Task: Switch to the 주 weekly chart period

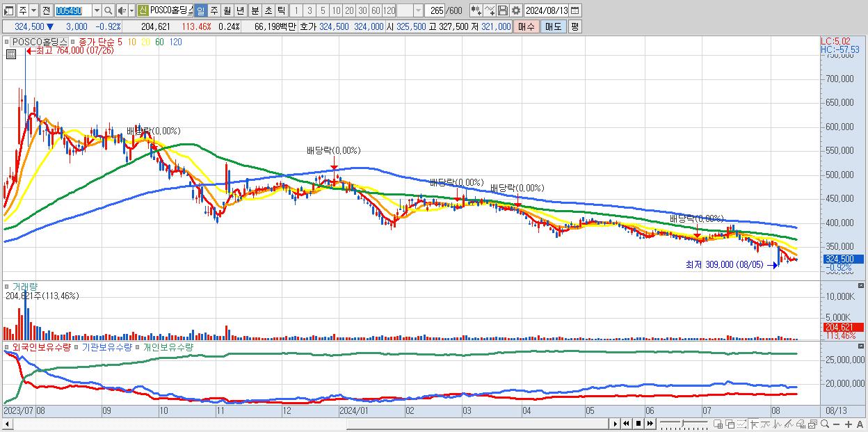Action: click(214, 10)
